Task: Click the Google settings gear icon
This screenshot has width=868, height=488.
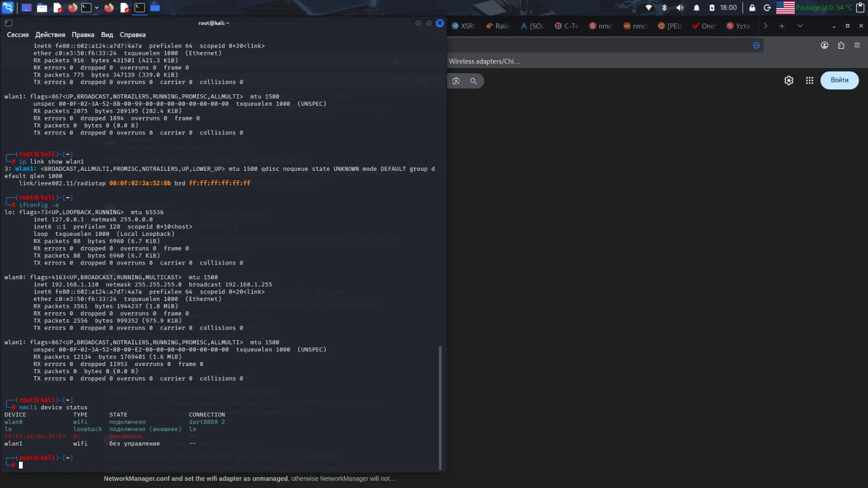Action: (789, 80)
